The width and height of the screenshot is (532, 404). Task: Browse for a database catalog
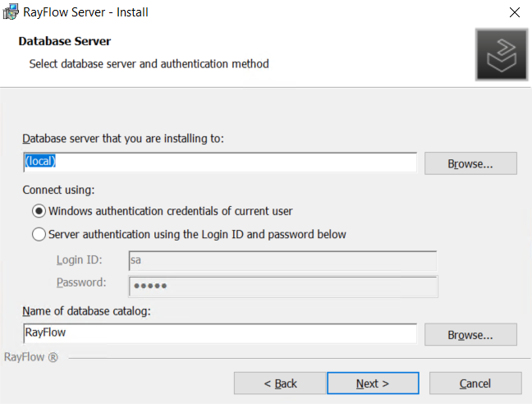[x=470, y=334]
